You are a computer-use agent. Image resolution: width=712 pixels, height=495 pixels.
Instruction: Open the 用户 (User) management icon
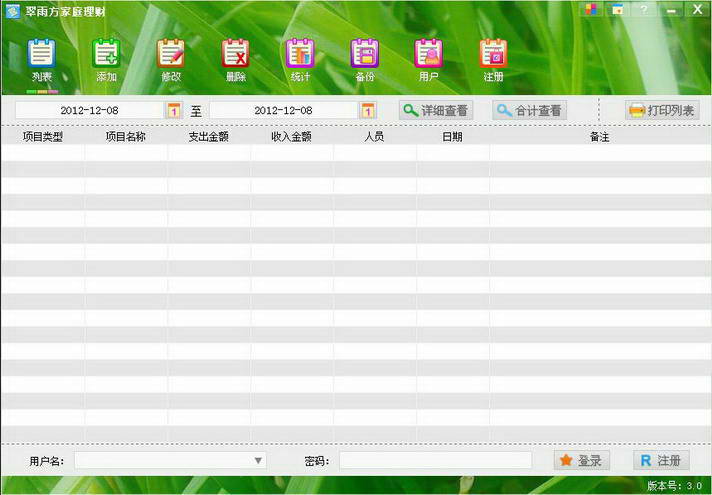pos(428,59)
